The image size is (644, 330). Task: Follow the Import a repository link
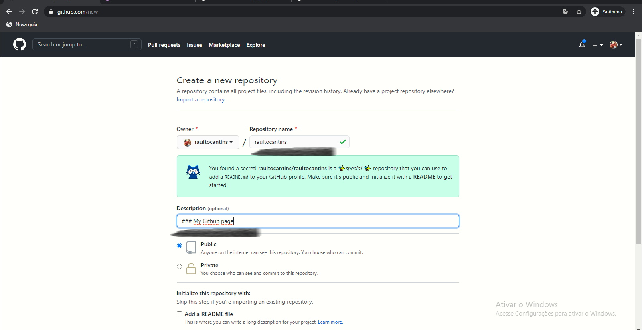200,100
